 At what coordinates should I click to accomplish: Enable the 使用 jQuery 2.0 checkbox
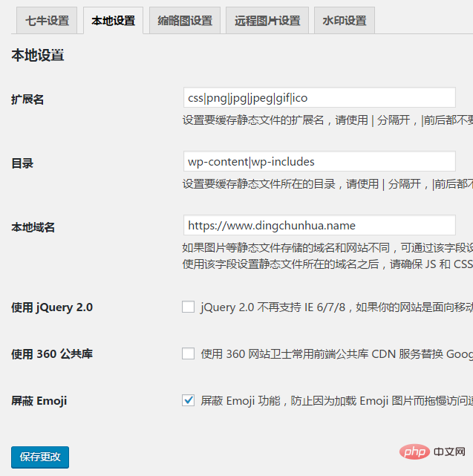pos(188,307)
